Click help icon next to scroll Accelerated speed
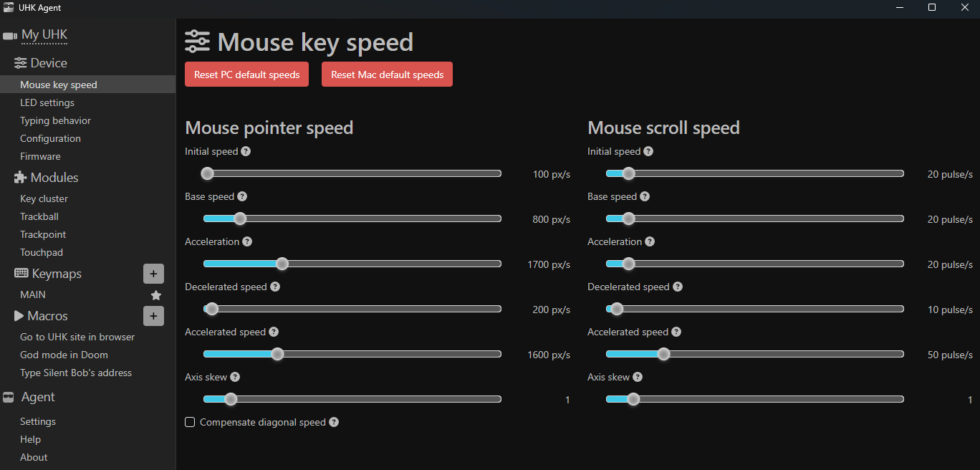This screenshot has width=980, height=470. point(676,332)
